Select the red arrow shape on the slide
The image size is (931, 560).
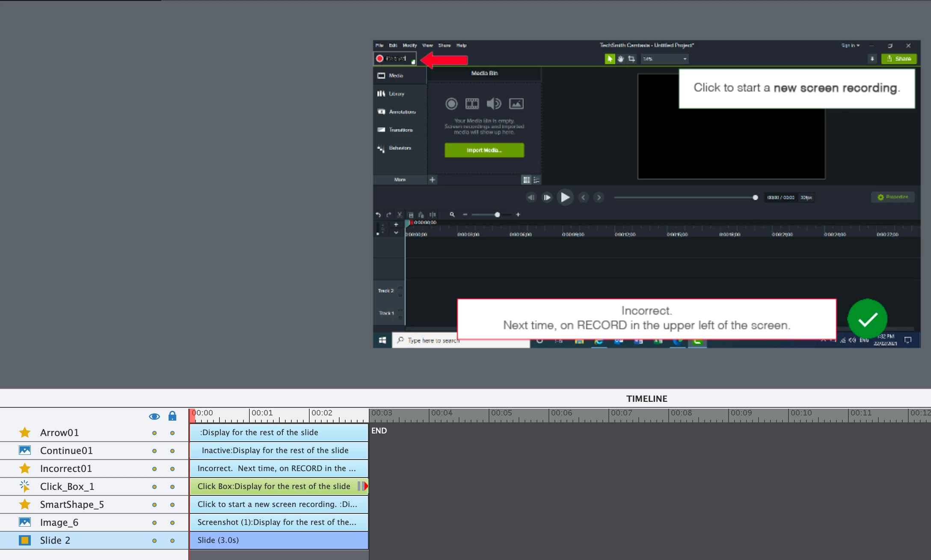point(445,59)
